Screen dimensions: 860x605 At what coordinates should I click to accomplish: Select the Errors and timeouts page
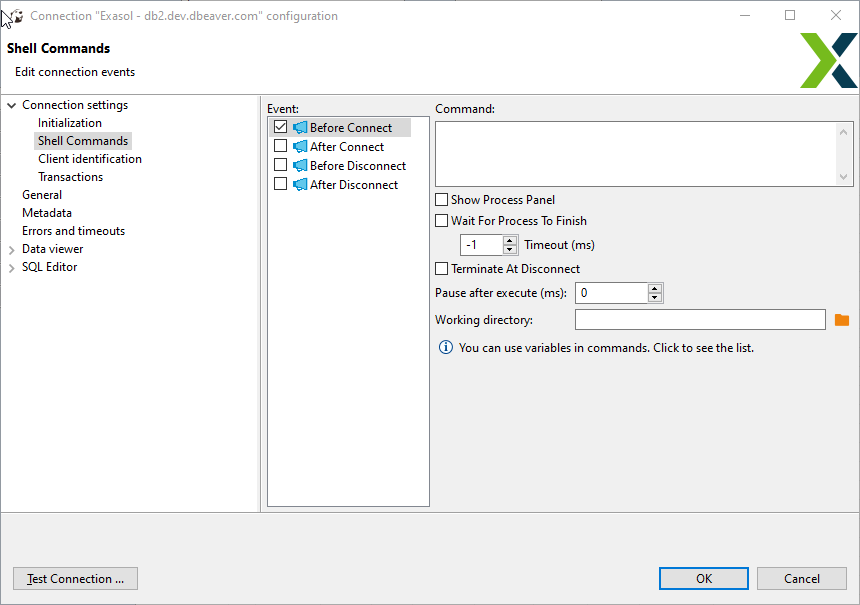[73, 230]
